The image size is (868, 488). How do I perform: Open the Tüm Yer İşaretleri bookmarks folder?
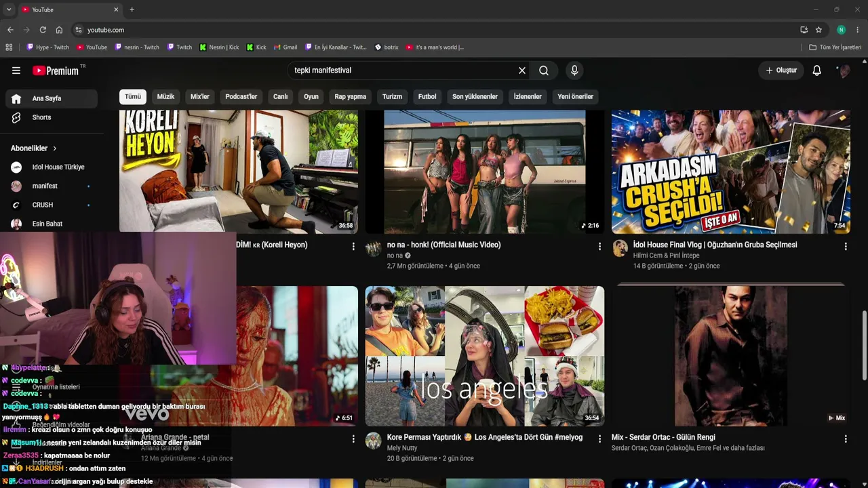835,47
